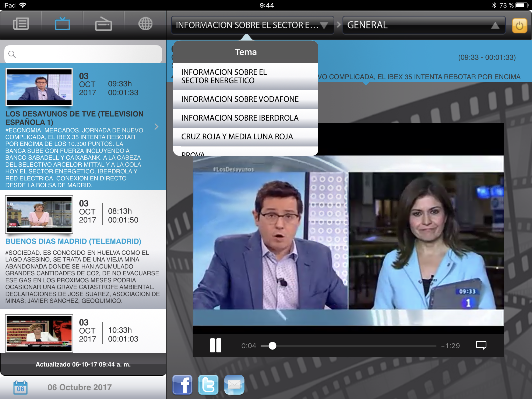This screenshot has width=532, height=399.
Task: Click the search input field
Action: point(83,54)
